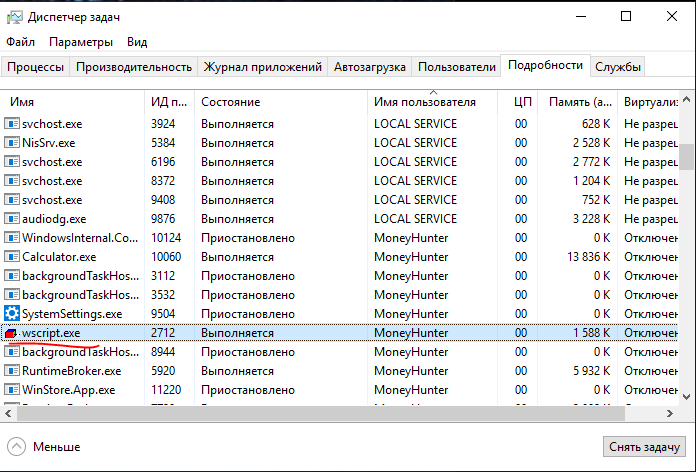
Task: Sort by the ИД п... column header
Action: coord(169,102)
